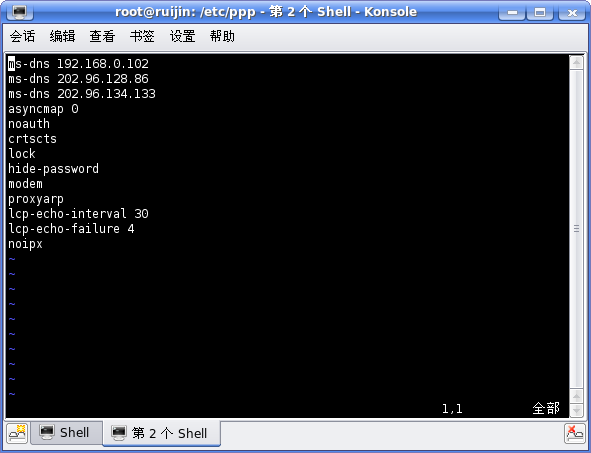
Task: Click on the hide-password line in terminal
Action: pos(54,169)
